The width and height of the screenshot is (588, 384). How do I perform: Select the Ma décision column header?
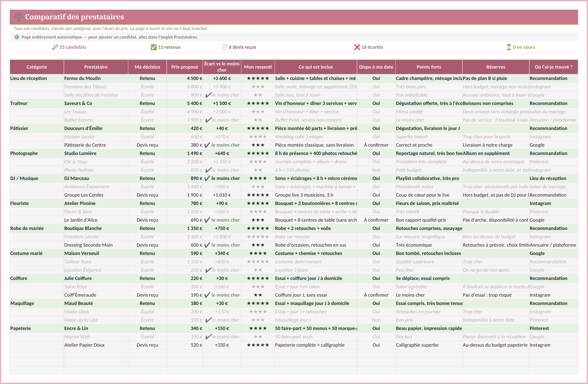147,67
